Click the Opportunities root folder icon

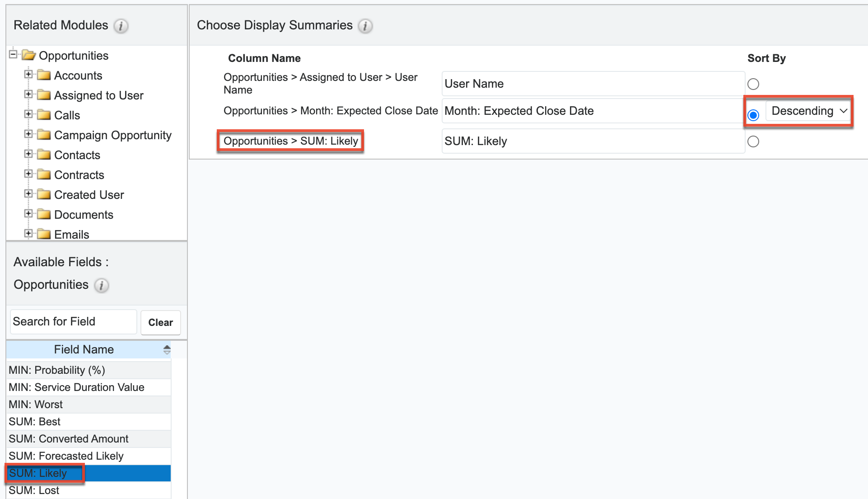coord(29,55)
